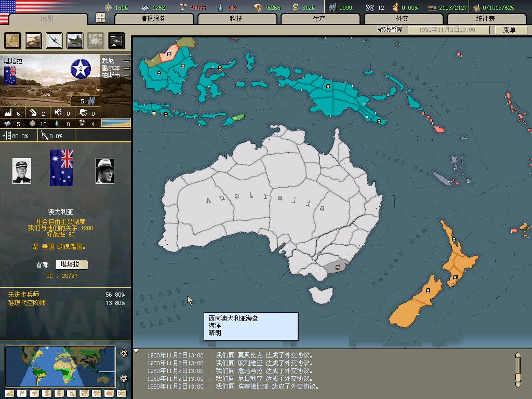The height and width of the screenshot is (399, 532).
Task: Click the message log scrollbar slider
Action: tap(518, 377)
